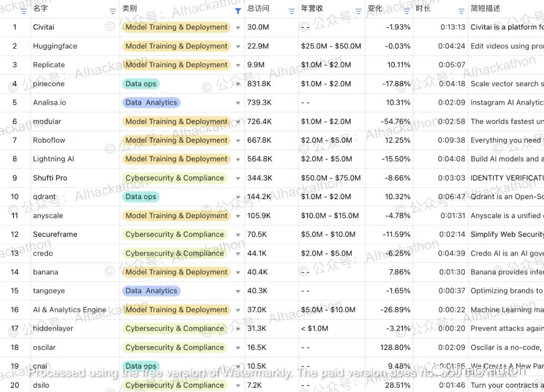
Task: Expand category dropdown for oscilar row
Action: (x=238, y=348)
